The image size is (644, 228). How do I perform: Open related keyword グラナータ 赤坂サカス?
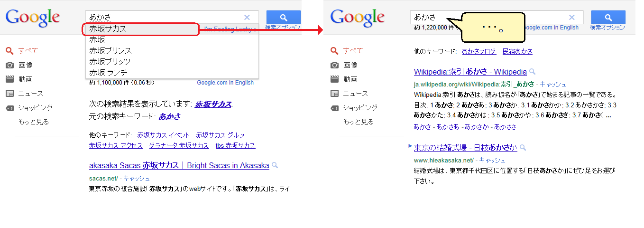click(x=179, y=145)
